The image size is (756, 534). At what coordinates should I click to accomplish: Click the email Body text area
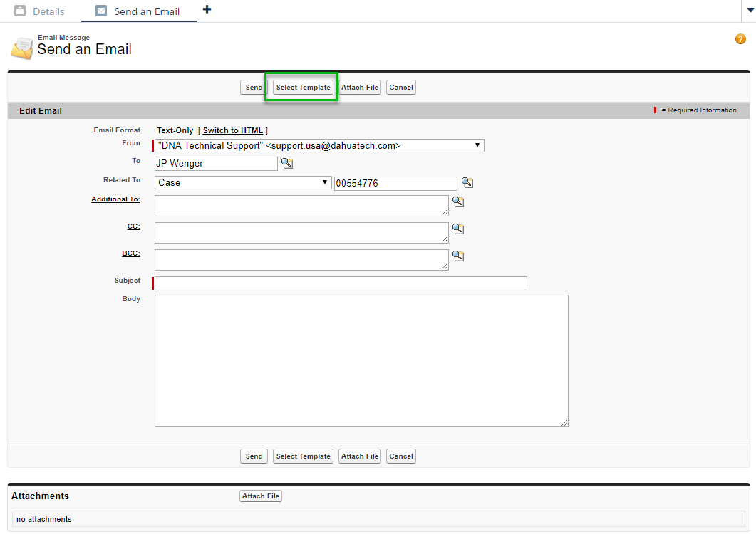361,361
